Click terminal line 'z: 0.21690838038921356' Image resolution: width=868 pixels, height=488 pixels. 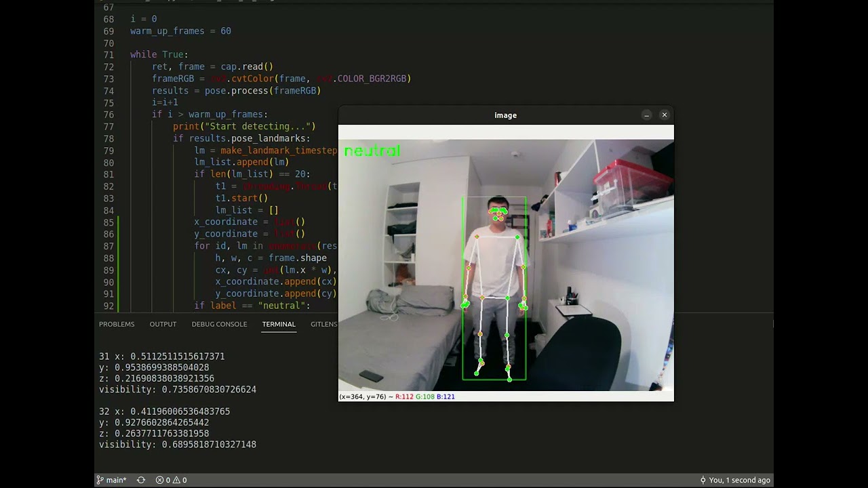pyautogui.click(x=157, y=378)
